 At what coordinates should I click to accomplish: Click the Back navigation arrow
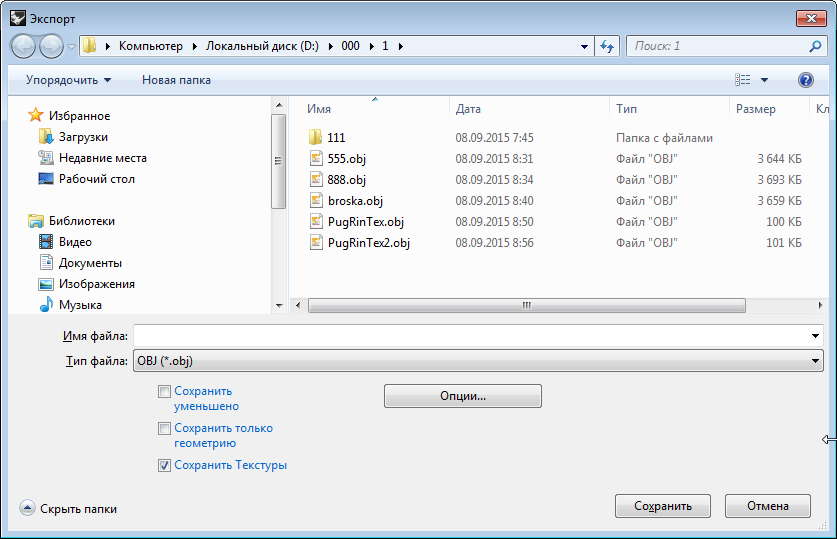pyautogui.click(x=23, y=46)
